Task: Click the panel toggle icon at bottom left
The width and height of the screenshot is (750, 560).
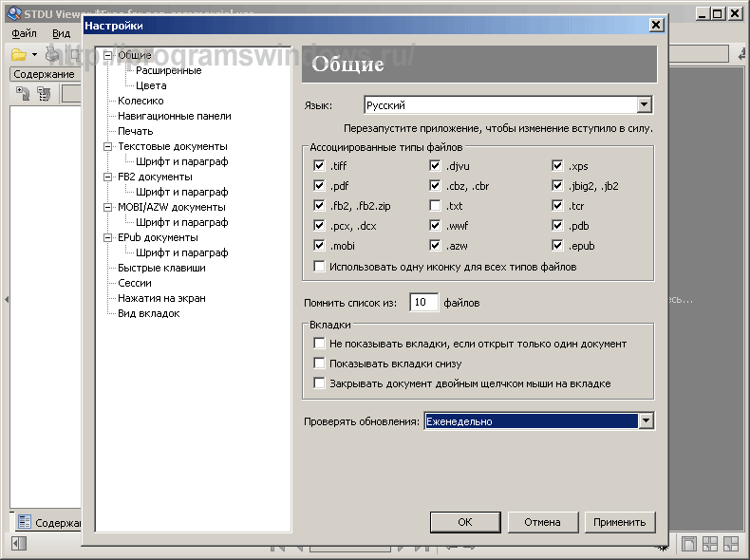Action: pyautogui.click(x=19, y=544)
